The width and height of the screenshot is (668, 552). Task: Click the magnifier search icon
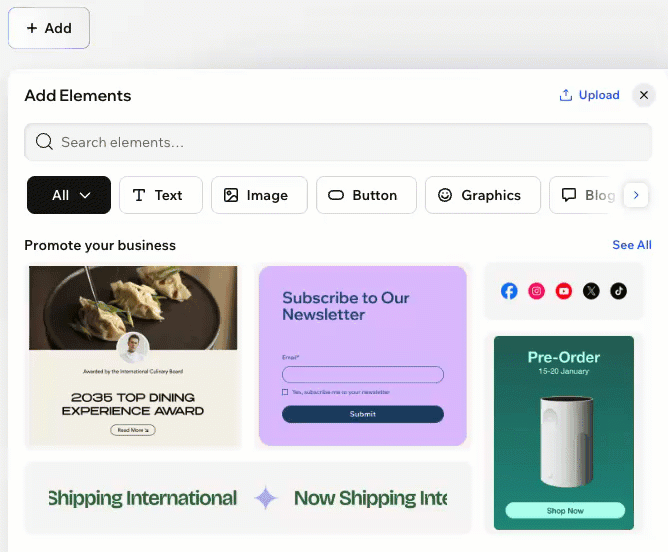[x=44, y=141]
